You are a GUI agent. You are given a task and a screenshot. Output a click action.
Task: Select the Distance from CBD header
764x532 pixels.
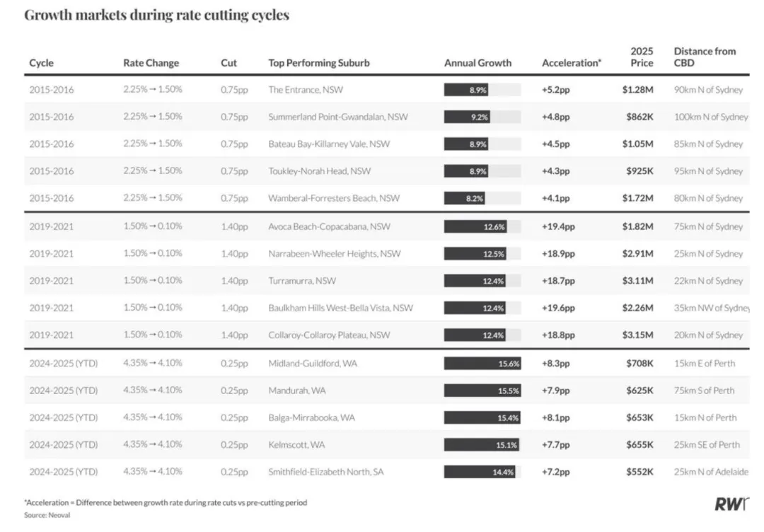(705, 57)
